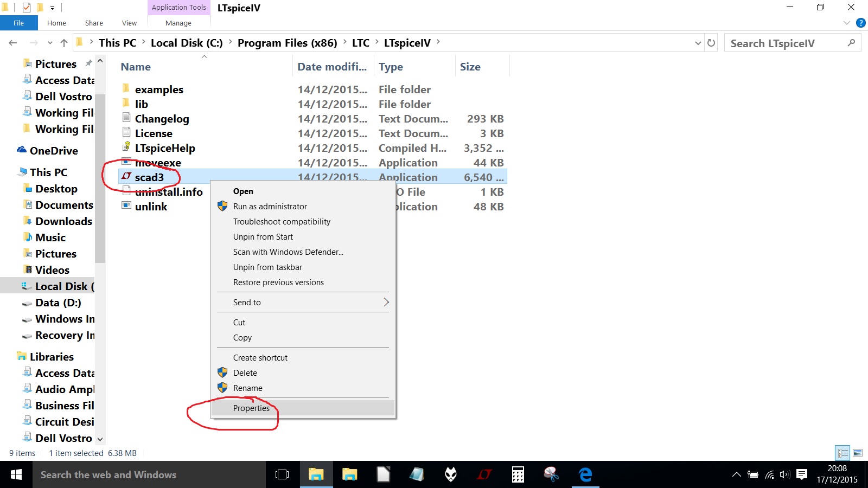Open the recent locations dropdown arrow

[x=50, y=43]
